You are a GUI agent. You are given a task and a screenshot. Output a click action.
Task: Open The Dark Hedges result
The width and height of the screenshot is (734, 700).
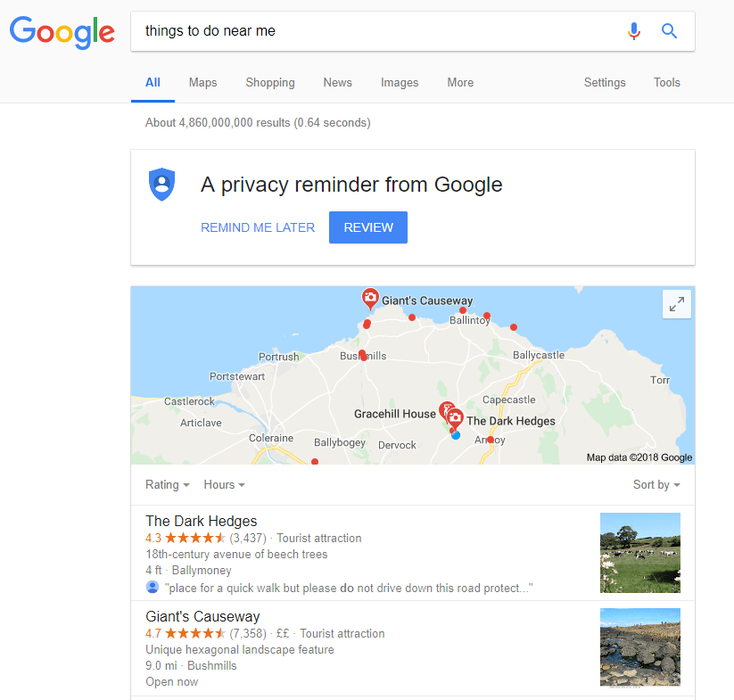201,521
